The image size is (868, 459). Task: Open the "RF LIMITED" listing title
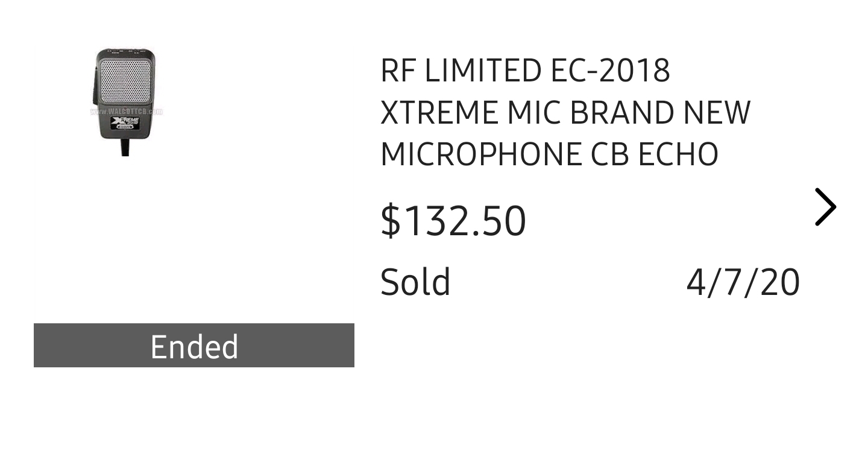(524, 71)
